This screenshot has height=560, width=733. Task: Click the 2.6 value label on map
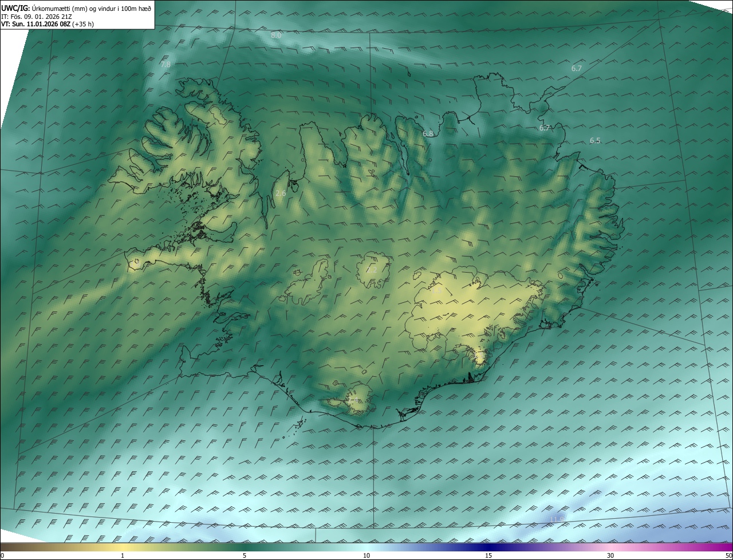281,194
